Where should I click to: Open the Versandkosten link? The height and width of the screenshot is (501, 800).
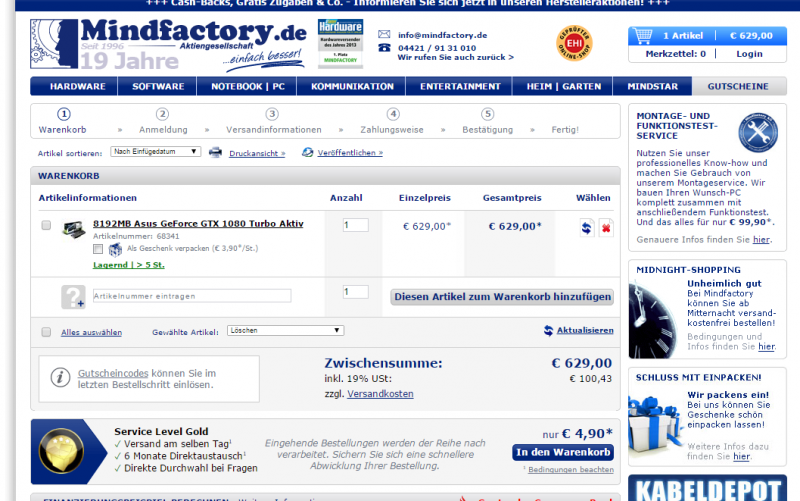pos(380,394)
